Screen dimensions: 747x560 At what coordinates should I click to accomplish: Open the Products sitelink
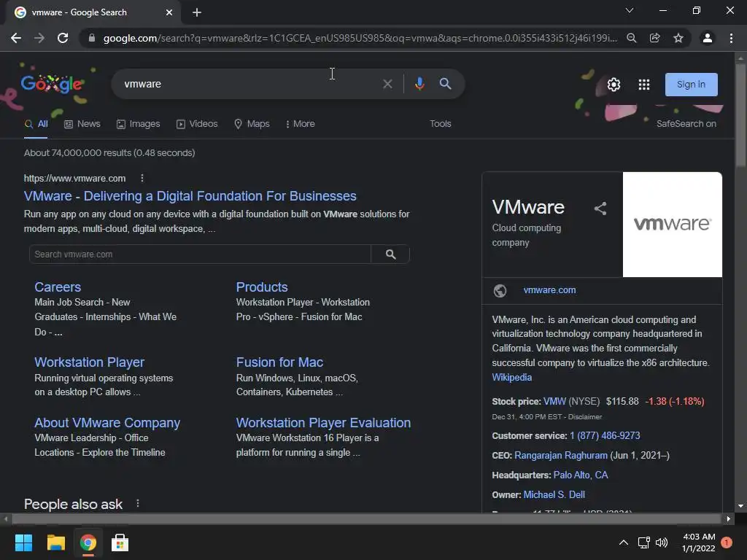(x=262, y=287)
